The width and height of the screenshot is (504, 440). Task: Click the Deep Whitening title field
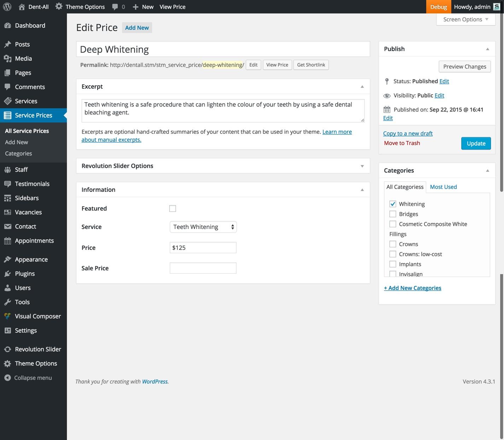pyautogui.click(x=223, y=49)
